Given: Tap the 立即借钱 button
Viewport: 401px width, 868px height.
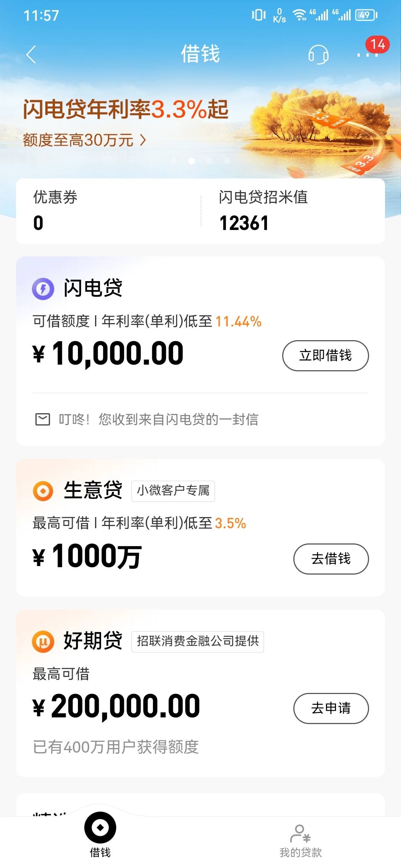Looking at the screenshot, I should coord(326,355).
